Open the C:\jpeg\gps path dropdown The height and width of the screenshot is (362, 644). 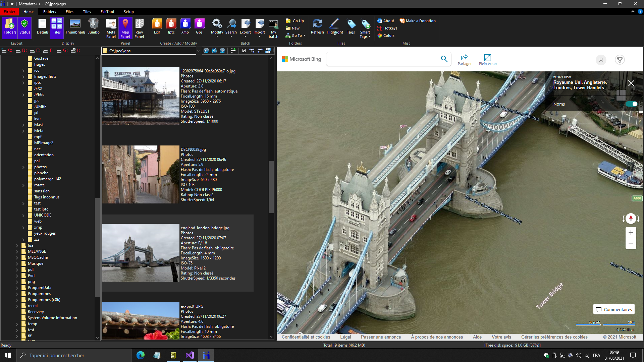(199, 51)
